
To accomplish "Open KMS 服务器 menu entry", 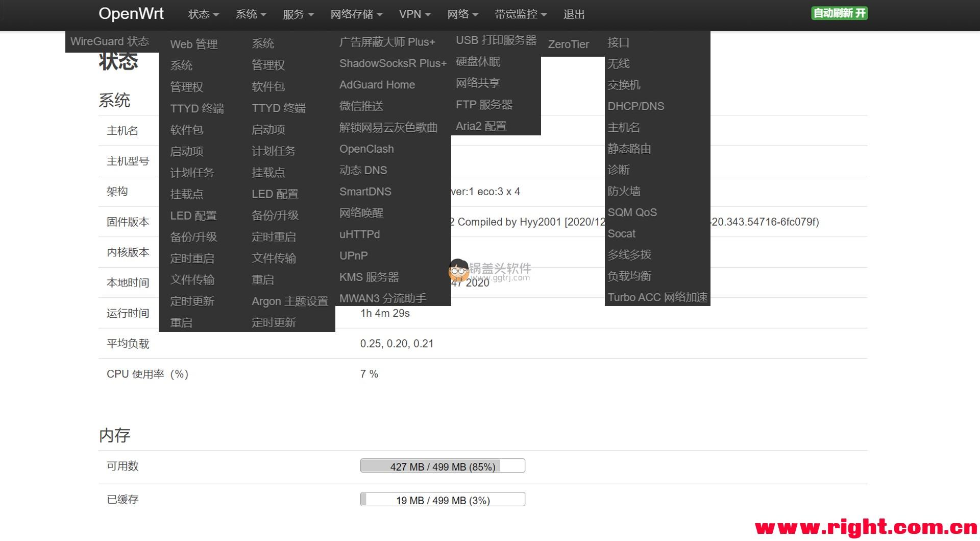I will click(x=369, y=277).
